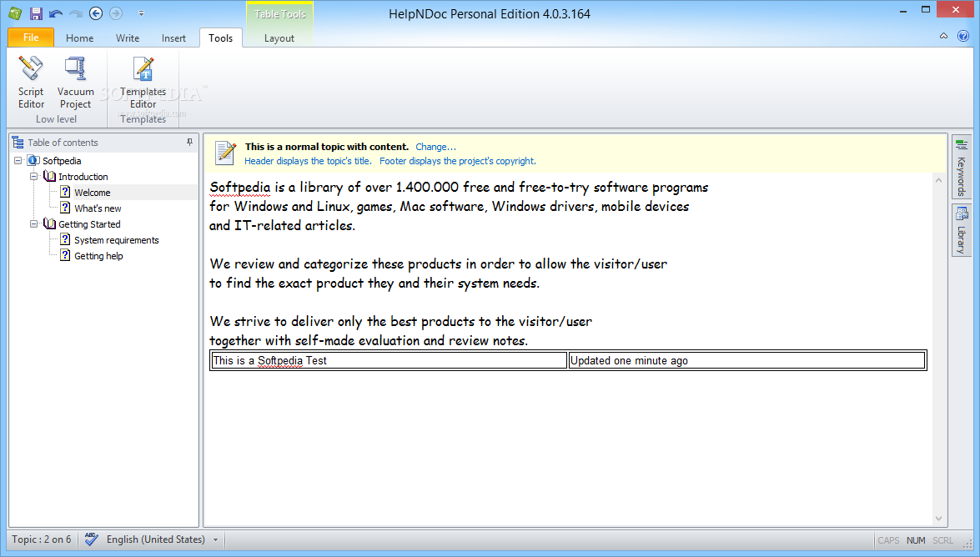The image size is (980, 557).
Task: Select the Getting Started book item
Action: click(89, 223)
